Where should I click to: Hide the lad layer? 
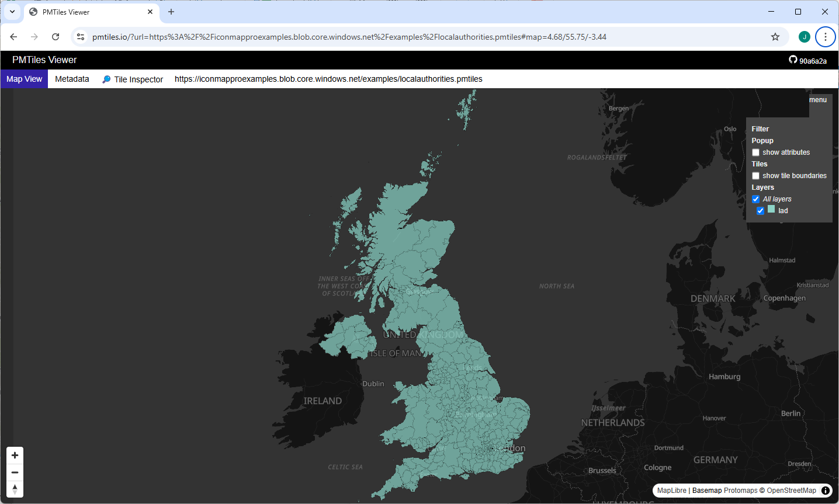(760, 211)
